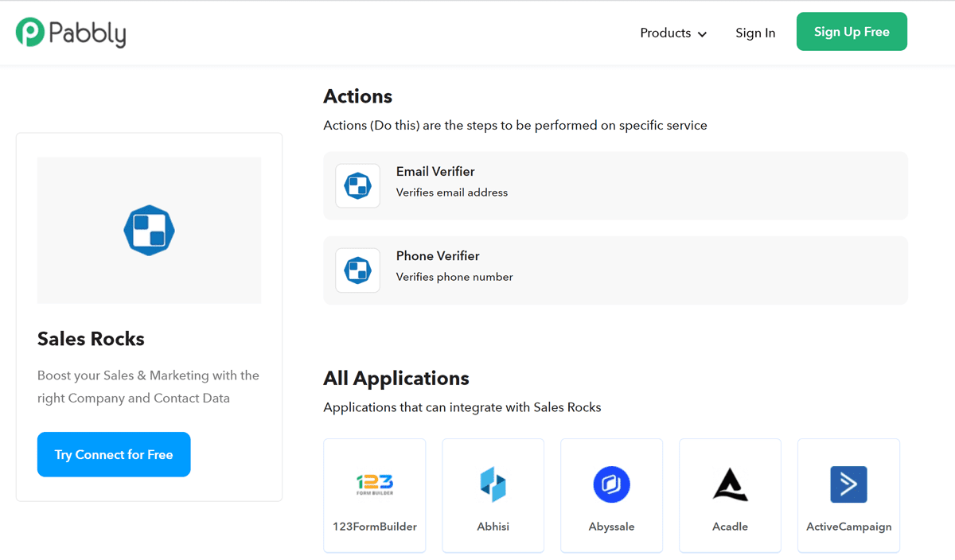This screenshot has height=560, width=955.
Task: Click Try Connect for Free button
Action: (114, 454)
